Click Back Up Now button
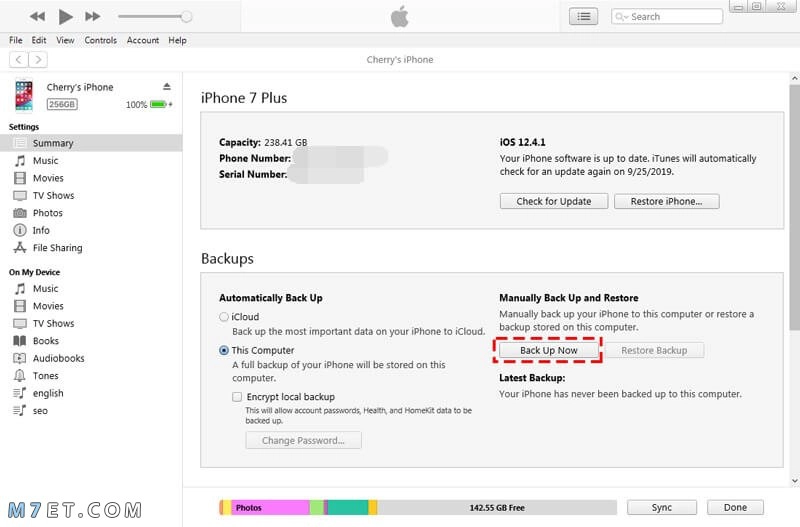 point(548,350)
